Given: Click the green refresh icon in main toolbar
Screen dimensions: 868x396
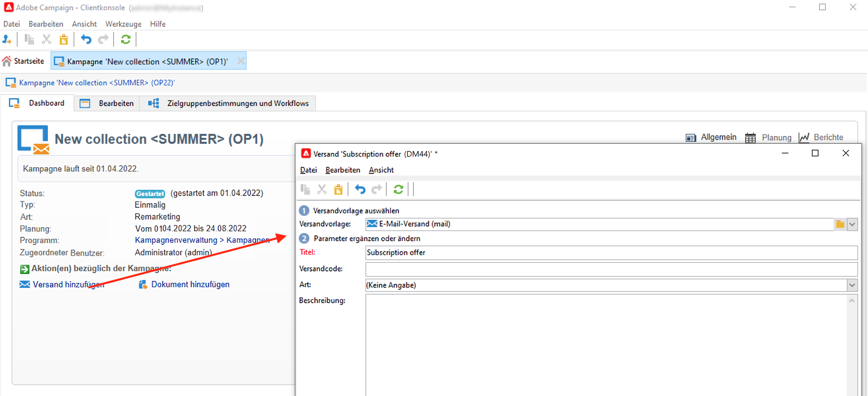Looking at the screenshot, I should [x=125, y=39].
